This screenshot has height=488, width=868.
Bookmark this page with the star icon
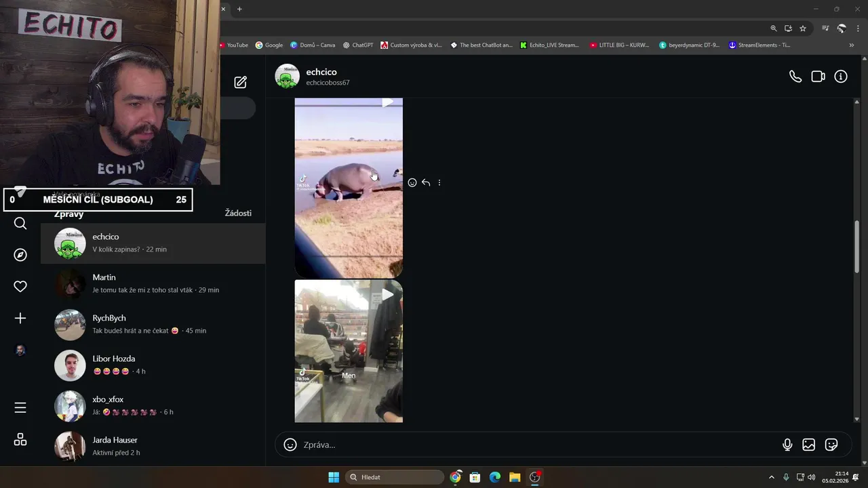[x=803, y=28]
